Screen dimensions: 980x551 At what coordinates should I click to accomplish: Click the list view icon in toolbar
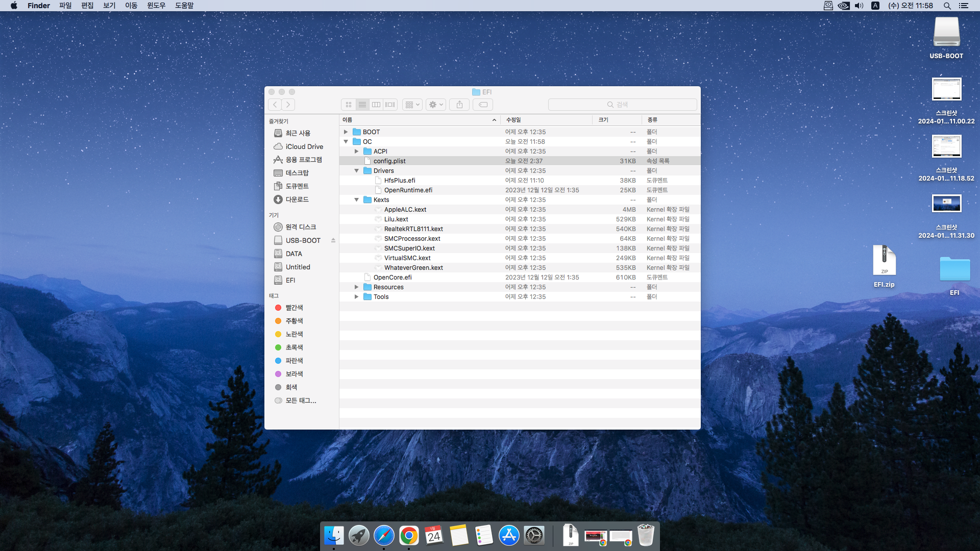coord(362,104)
